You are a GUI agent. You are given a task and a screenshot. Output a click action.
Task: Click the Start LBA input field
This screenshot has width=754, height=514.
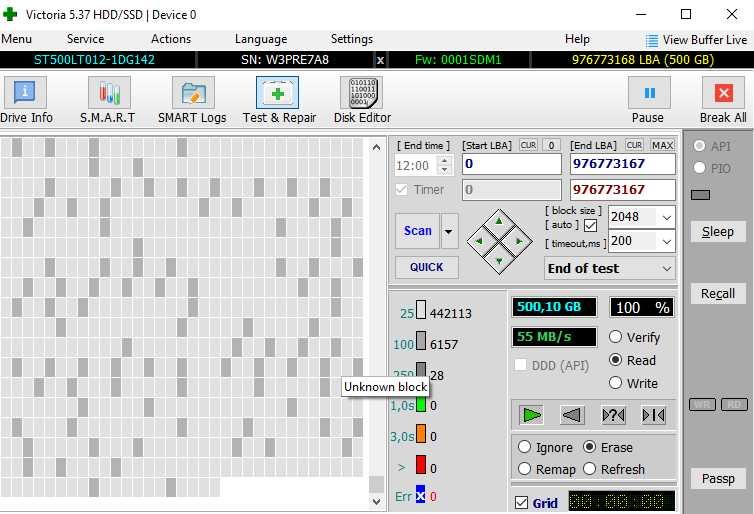512,164
